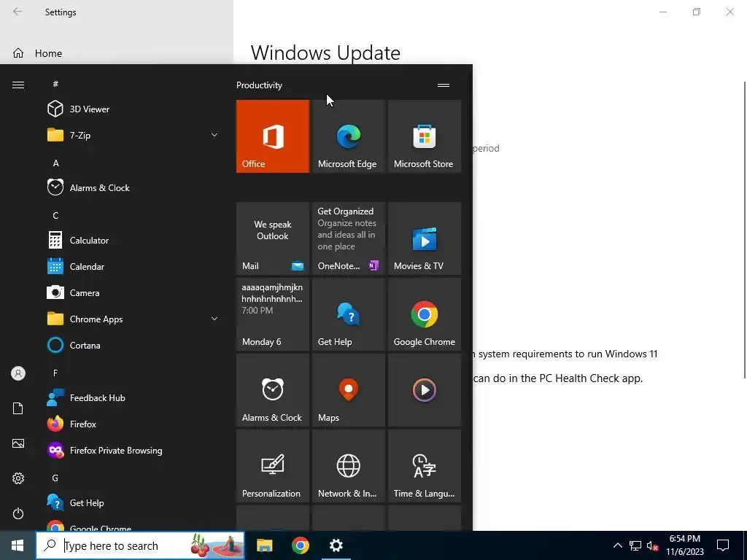Launch the Google Chrome tile
Image resolution: width=747 pixels, height=560 pixels.
point(425,314)
